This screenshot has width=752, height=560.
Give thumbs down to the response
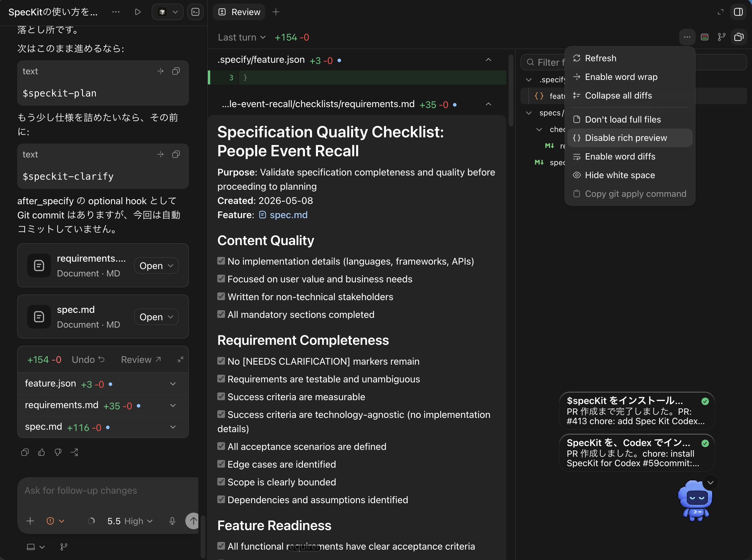coord(58,452)
